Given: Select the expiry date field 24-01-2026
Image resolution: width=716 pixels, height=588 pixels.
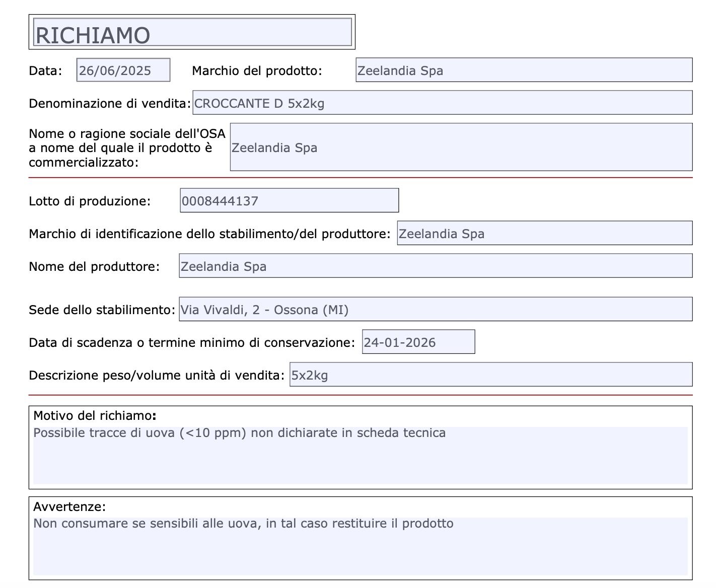Looking at the screenshot, I should pos(418,342).
